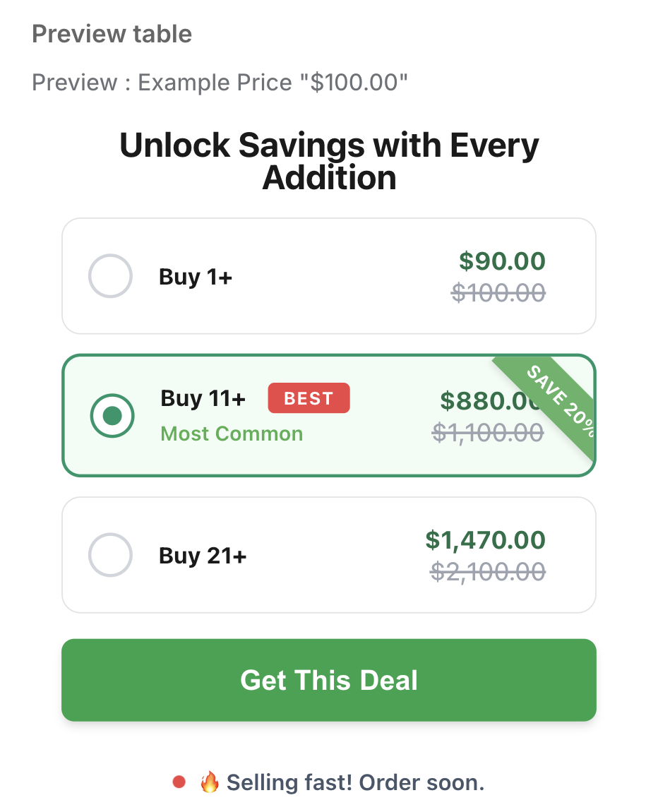Select the Buy 21+ radio button
Viewport: 658px width, 812px height.
110,555
